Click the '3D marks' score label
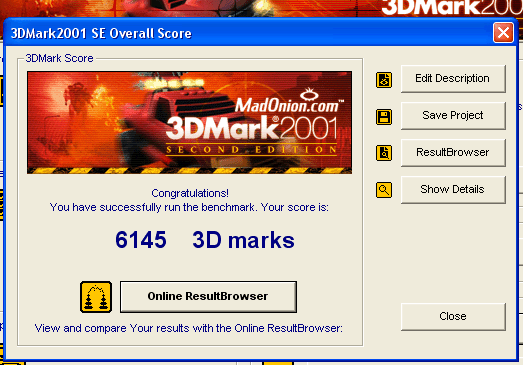 tap(243, 240)
